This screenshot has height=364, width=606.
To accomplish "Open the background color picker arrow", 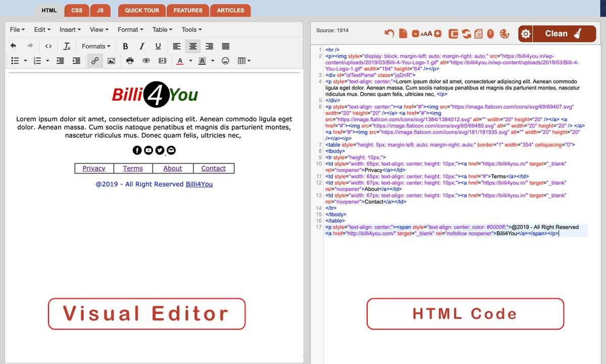I will [x=213, y=61].
